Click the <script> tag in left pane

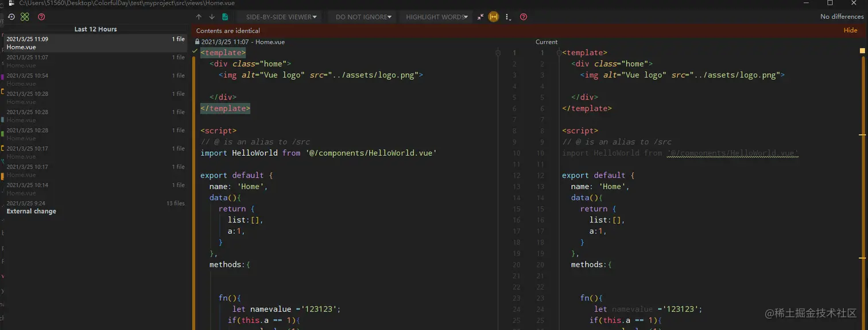pos(218,131)
